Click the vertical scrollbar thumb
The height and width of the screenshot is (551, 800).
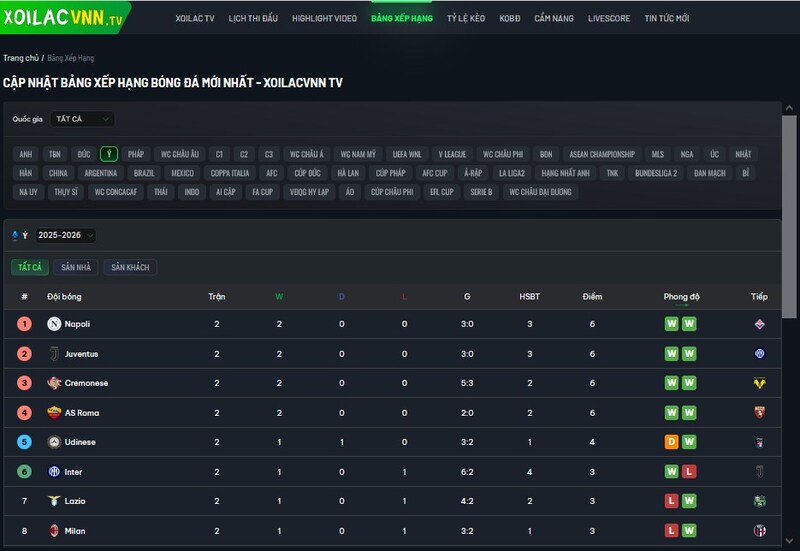pyautogui.click(x=789, y=217)
